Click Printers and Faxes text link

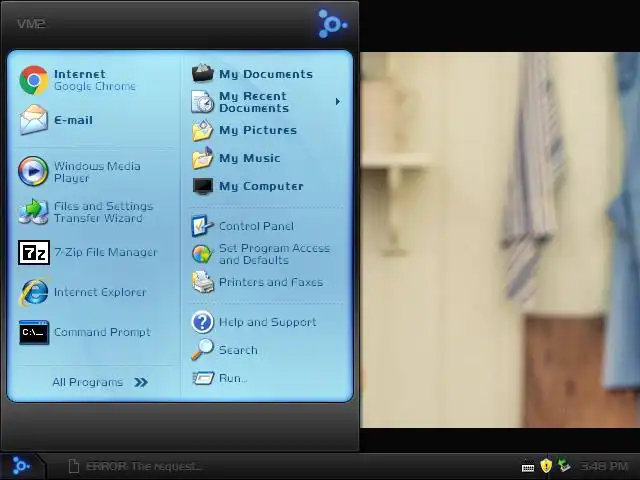[x=271, y=282]
